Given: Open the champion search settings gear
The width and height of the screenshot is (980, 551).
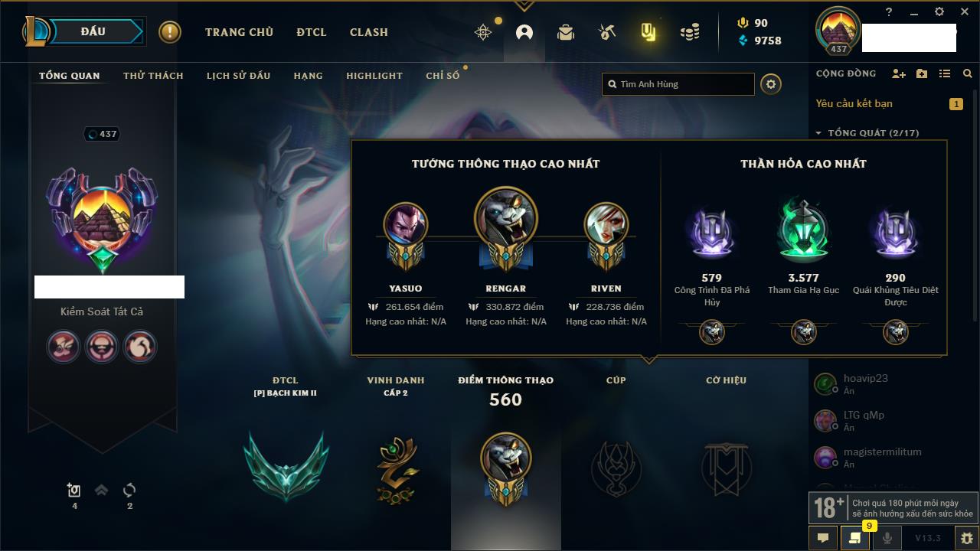Looking at the screenshot, I should 771,84.
